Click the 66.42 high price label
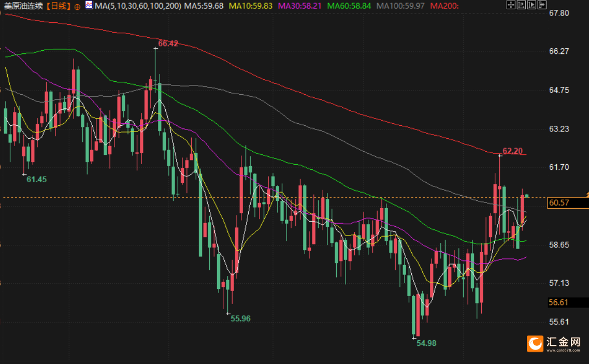Screen dimensions: 589x364 [x=168, y=43]
